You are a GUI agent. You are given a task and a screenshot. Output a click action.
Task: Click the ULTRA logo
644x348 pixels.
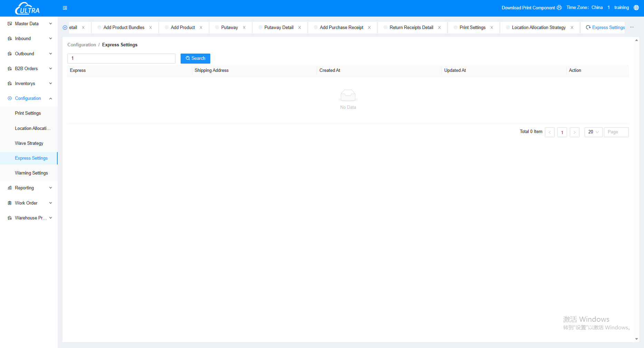27,8
